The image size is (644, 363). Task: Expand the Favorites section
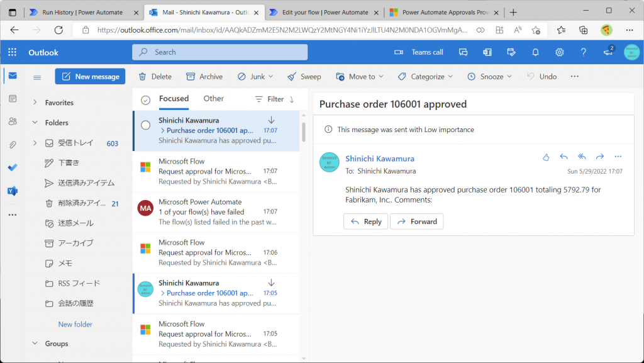click(35, 103)
